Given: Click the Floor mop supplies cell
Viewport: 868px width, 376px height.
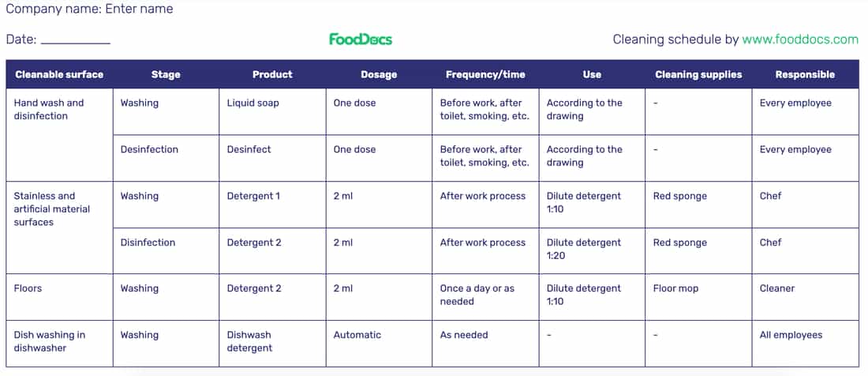Looking at the screenshot, I should click(698, 297).
